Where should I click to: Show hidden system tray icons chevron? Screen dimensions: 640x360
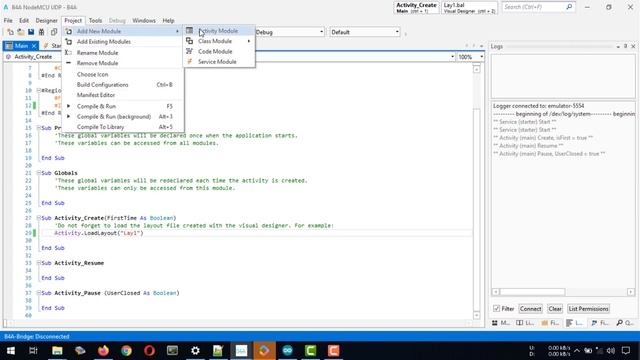[x=577, y=351]
